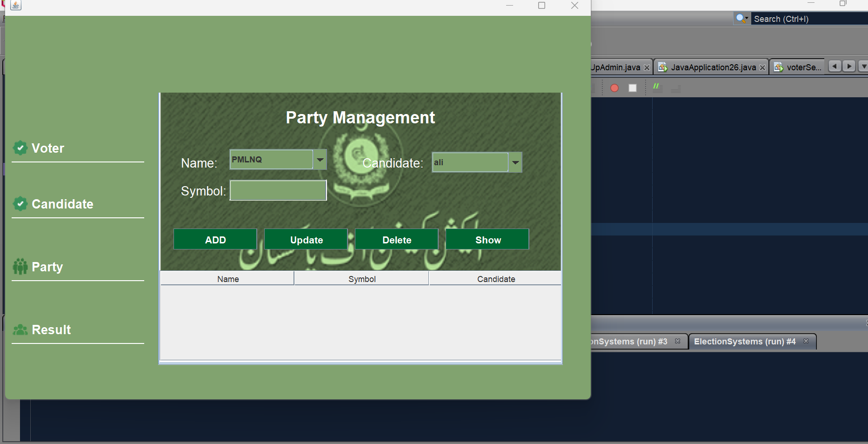Open the Candidate combo box dropdown arrow
This screenshot has width=868, height=444.
tap(515, 162)
